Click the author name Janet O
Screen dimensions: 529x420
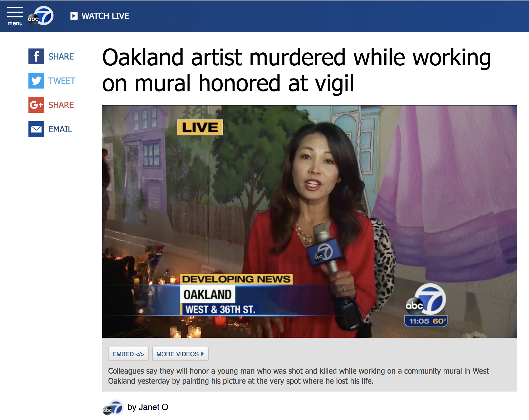(153, 407)
